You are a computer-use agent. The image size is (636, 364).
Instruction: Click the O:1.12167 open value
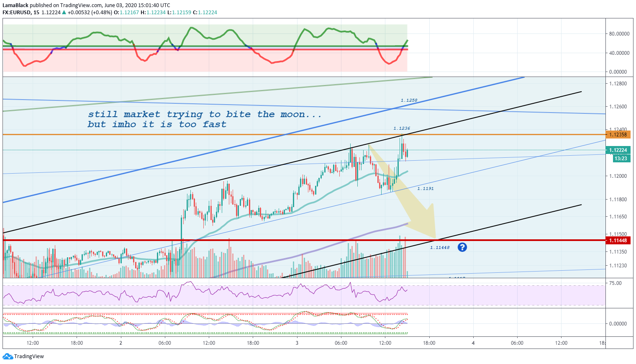126,13
